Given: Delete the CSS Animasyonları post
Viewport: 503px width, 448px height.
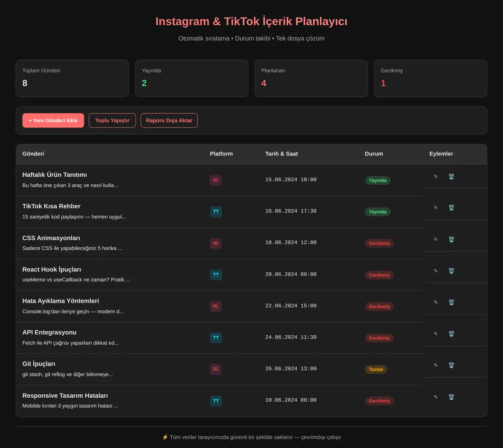Looking at the screenshot, I should 451,239.
